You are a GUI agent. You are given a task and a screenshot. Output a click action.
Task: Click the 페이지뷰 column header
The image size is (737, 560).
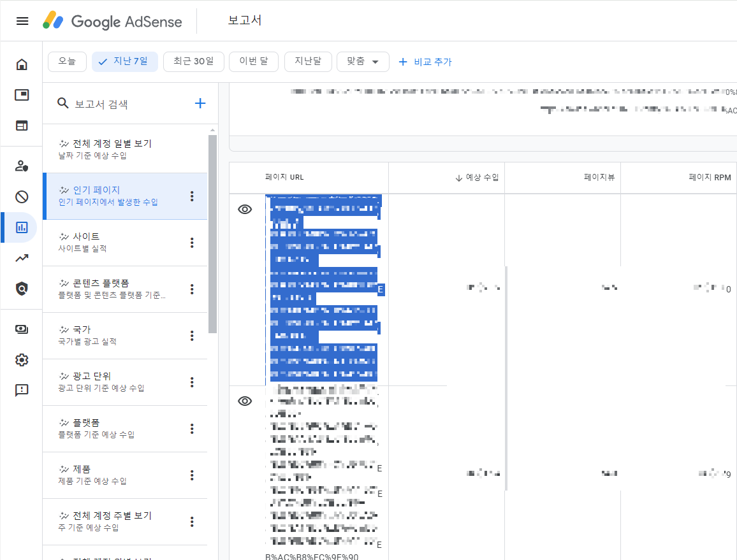point(599,177)
